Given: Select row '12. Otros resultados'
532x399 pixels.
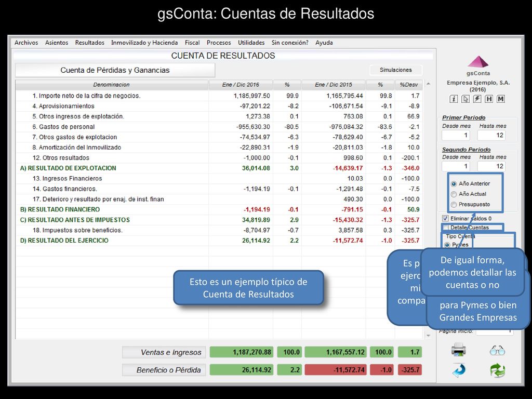Looking at the screenshot, I should tap(219, 158).
